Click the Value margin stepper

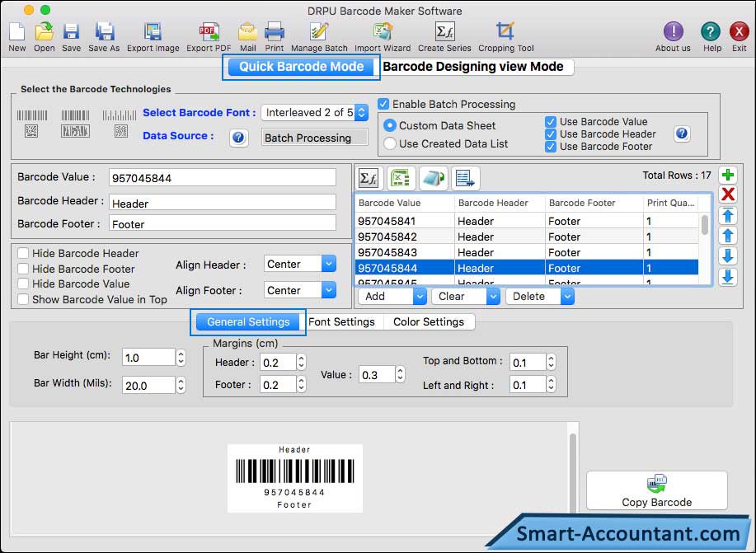click(400, 375)
